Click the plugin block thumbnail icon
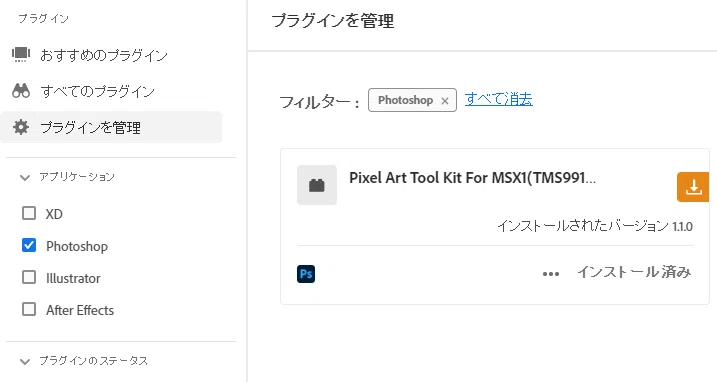 click(317, 185)
